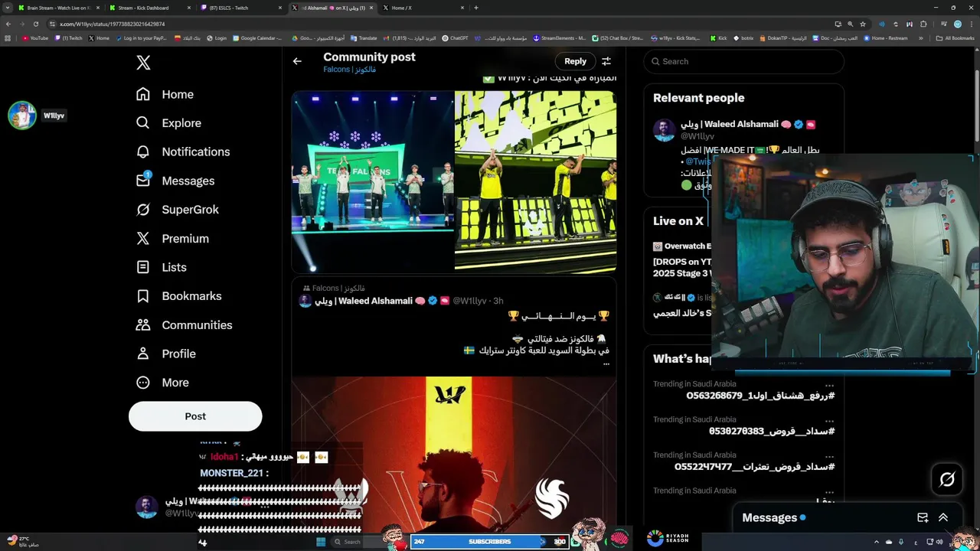This screenshot has width=980, height=551.
Task: Click the Grok floating button
Action: tap(947, 480)
